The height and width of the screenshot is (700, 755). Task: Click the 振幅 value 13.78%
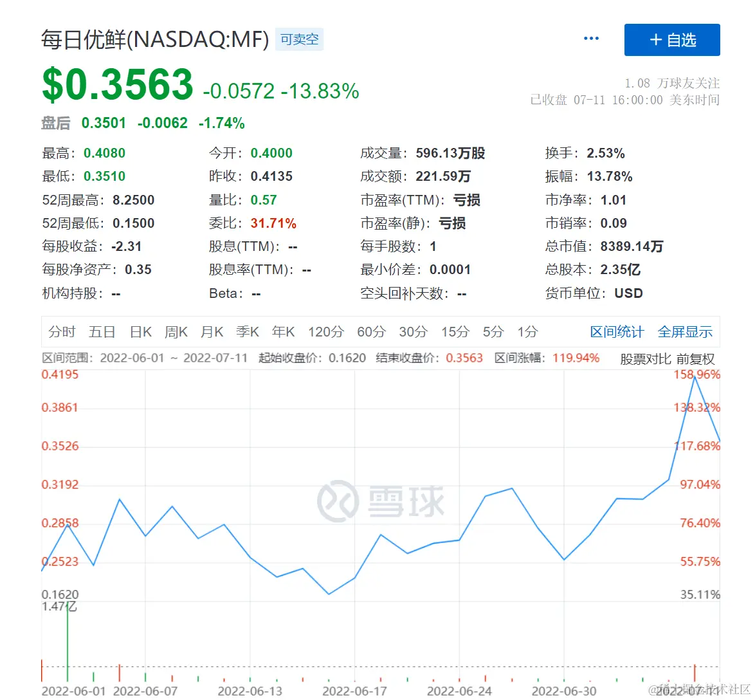click(610, 176)
